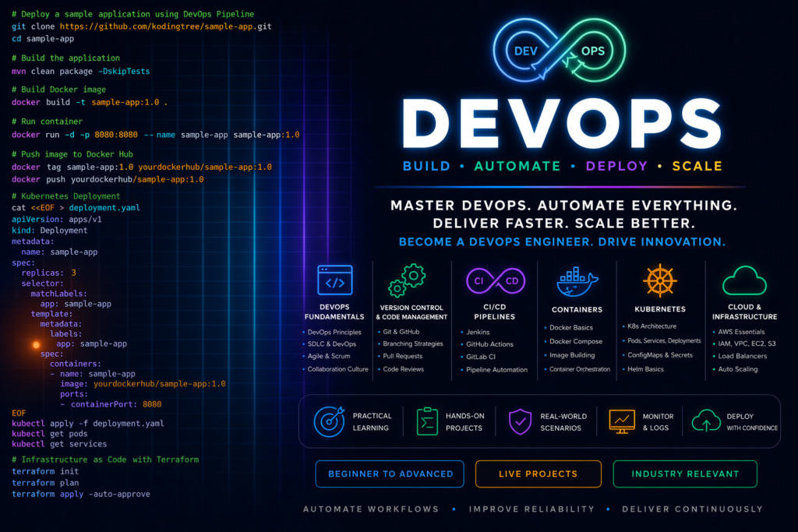Screen dimensions: 798x532
Task: Select the Kubernetes ship wheel icon
Action: [x=657, y=280]
